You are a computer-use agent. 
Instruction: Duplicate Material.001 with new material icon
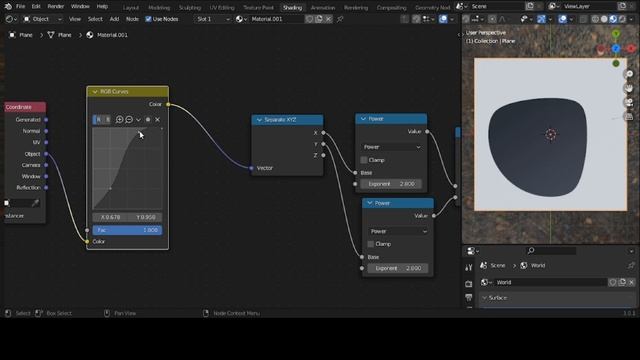pyautogui.click(x=319, y=19)
